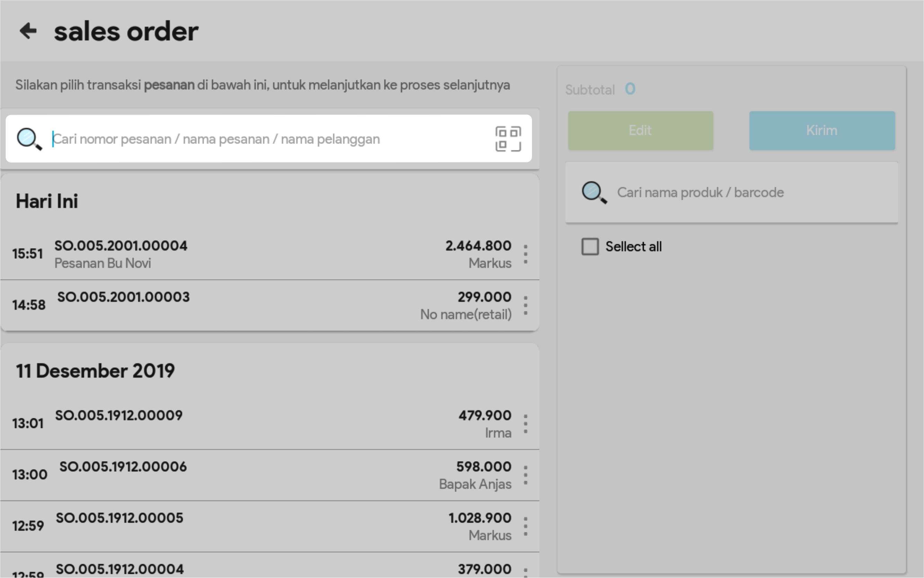Click the order search magnifier icon
Screen dimensions: 924x578
[29, 139]
